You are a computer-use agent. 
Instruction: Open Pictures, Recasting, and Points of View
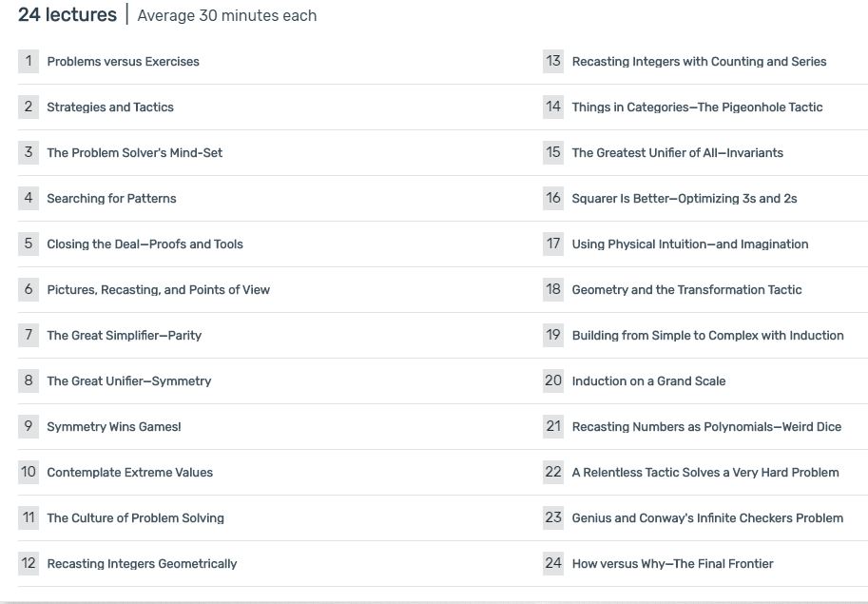click(x=159, y=289)
